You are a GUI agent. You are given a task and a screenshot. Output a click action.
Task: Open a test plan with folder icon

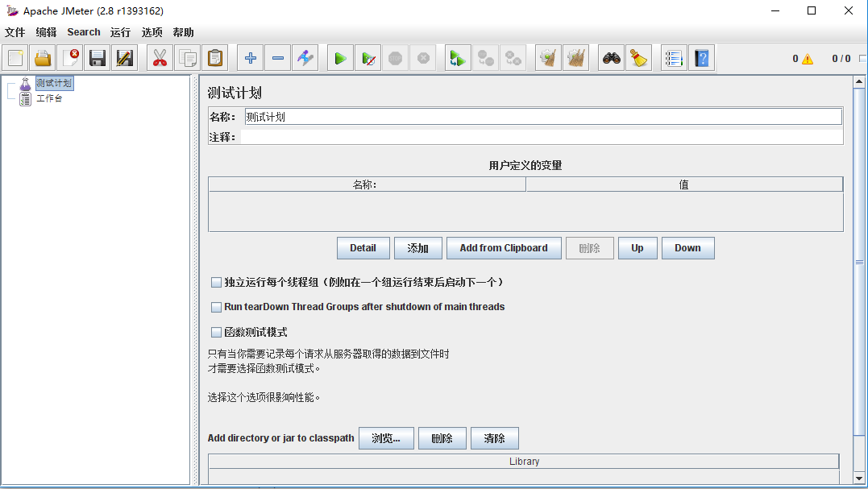point(43,58)
